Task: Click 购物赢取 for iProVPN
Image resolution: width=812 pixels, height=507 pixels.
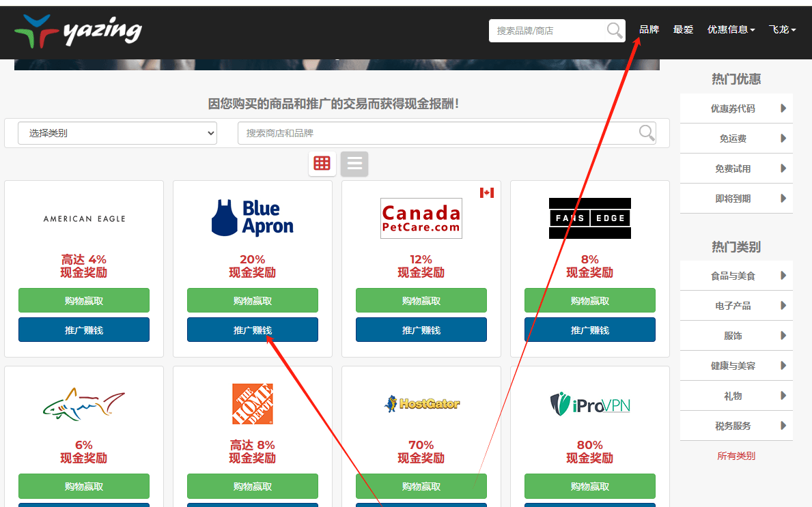Action: pos(590,487)
